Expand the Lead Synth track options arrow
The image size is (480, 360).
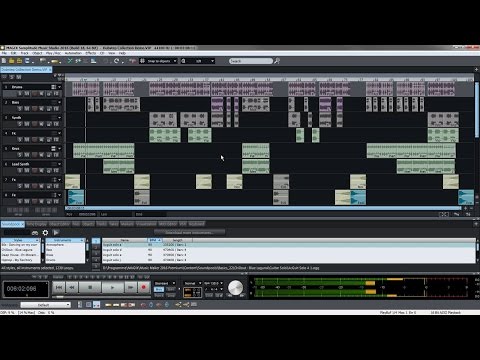tap(59, 164)
